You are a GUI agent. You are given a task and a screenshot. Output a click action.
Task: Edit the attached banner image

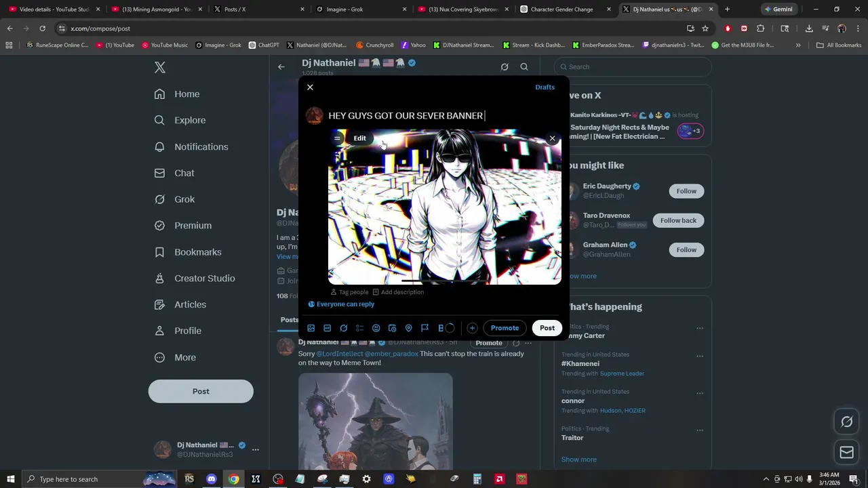(x=359, y=138)
